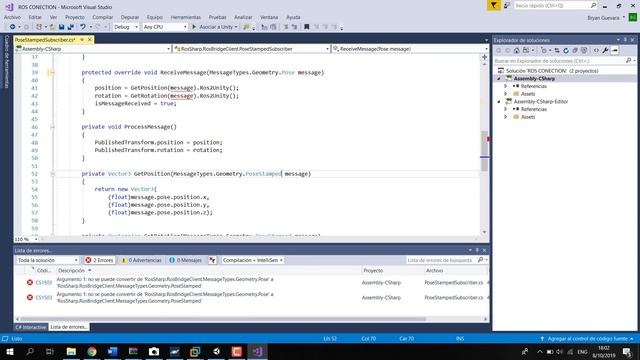This screenshot has height=360, width=640.
Task: Click the Windows Start button
Action: 9,351
